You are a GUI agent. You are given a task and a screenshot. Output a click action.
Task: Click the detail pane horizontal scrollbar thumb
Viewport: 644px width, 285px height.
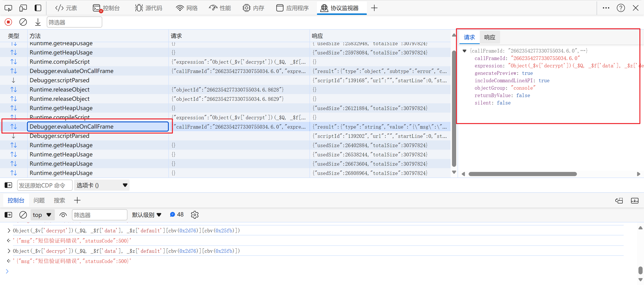523,174
